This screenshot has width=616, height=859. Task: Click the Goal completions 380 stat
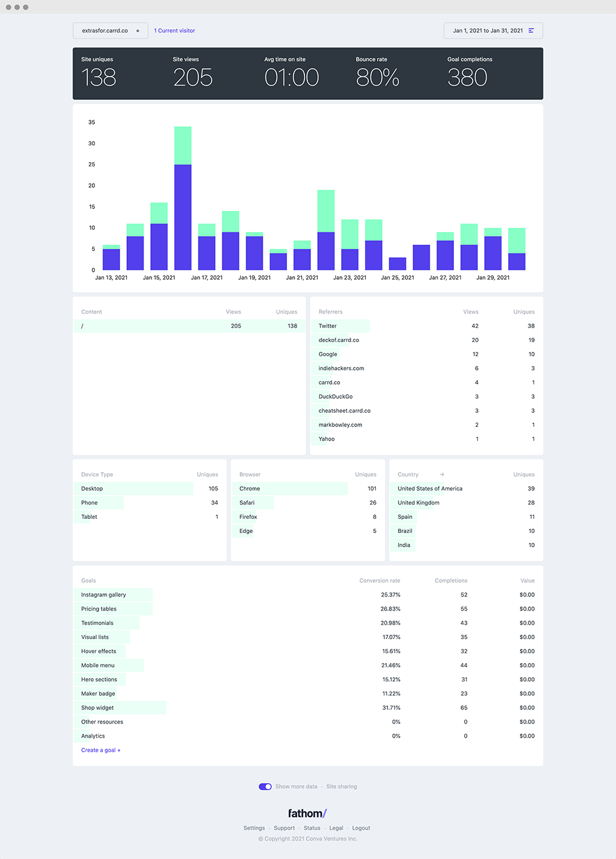(x=469, y=73)
